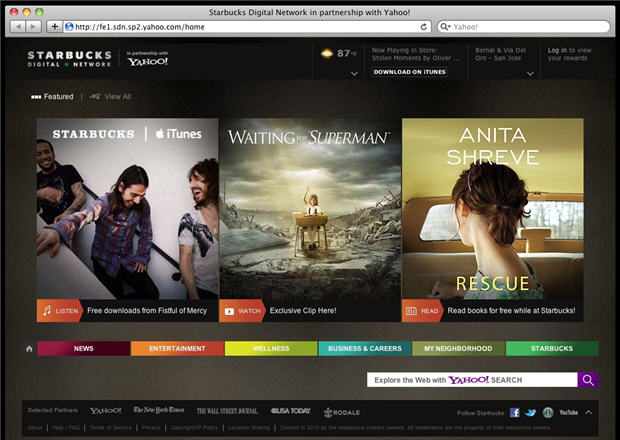
Task: Click the home icon beside News tab
Action: 29,349
